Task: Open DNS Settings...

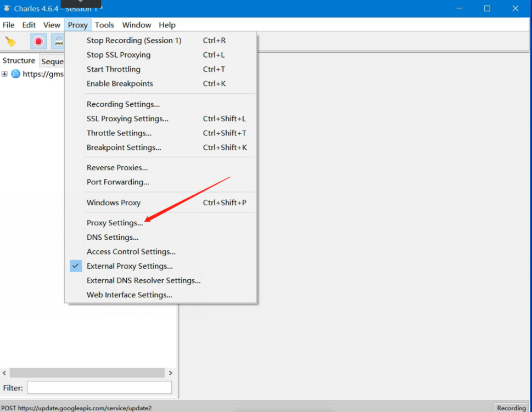Action: [160, 238]
